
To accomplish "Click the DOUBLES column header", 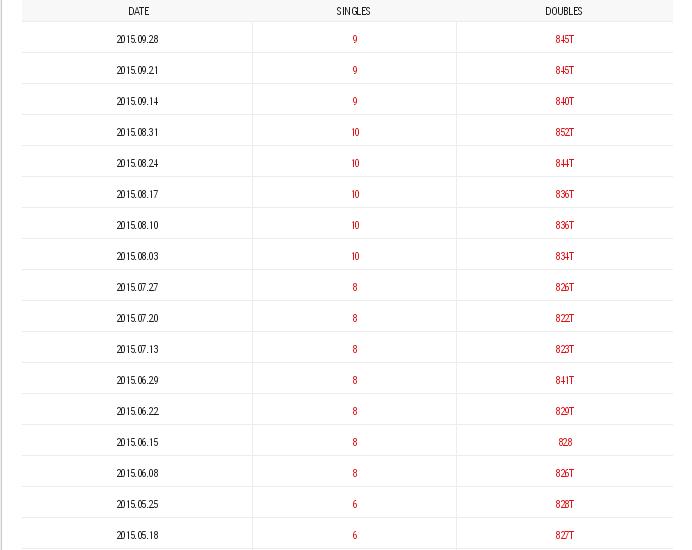I will (x=564, y=11).
